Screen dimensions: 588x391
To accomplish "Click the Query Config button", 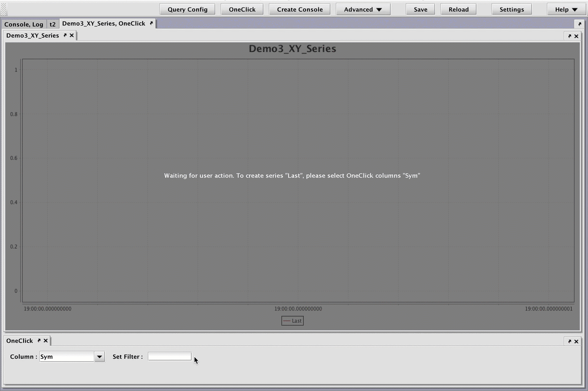I will 187,9.
